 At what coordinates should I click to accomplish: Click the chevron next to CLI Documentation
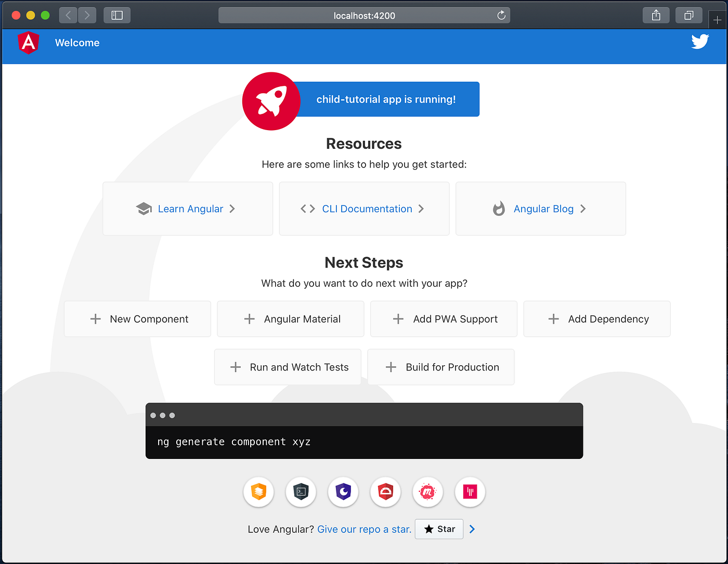(421, 209)
